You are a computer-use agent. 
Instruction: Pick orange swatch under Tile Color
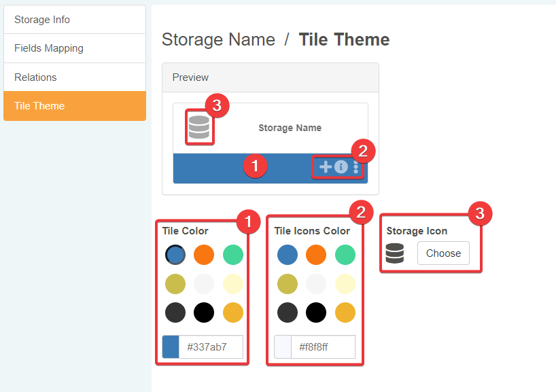coord(204,255)
